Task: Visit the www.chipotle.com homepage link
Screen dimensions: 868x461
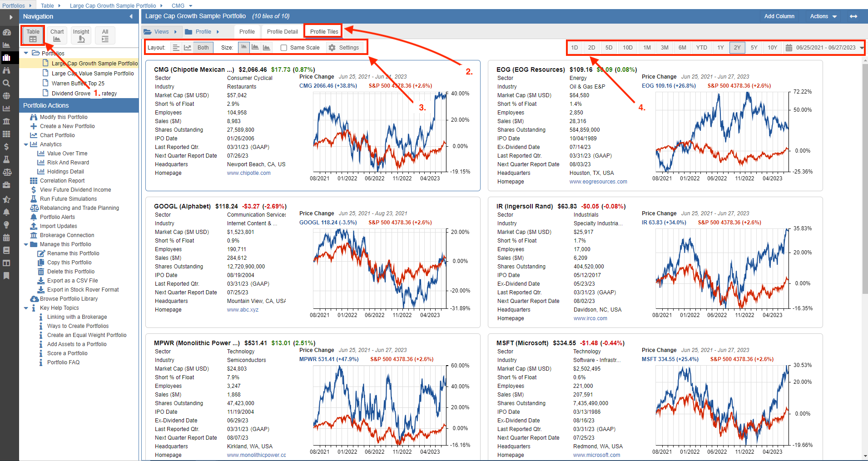Action: [248, 173]
